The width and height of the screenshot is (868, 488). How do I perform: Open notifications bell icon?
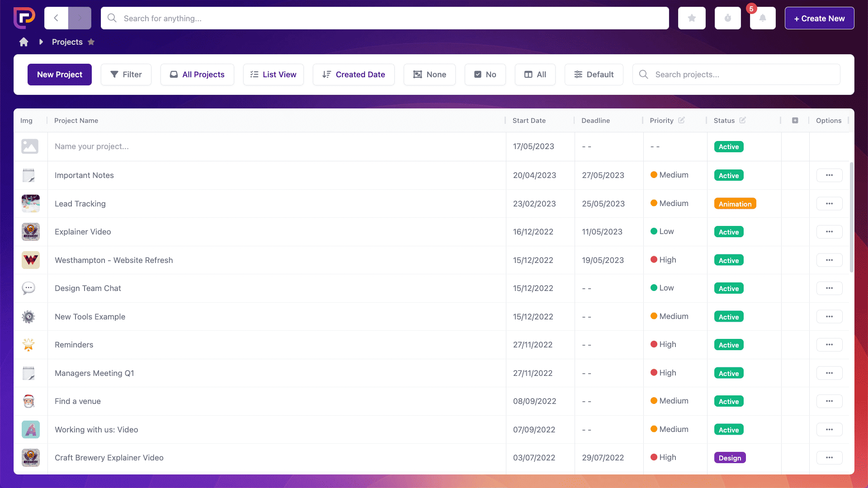click(763, 18)
